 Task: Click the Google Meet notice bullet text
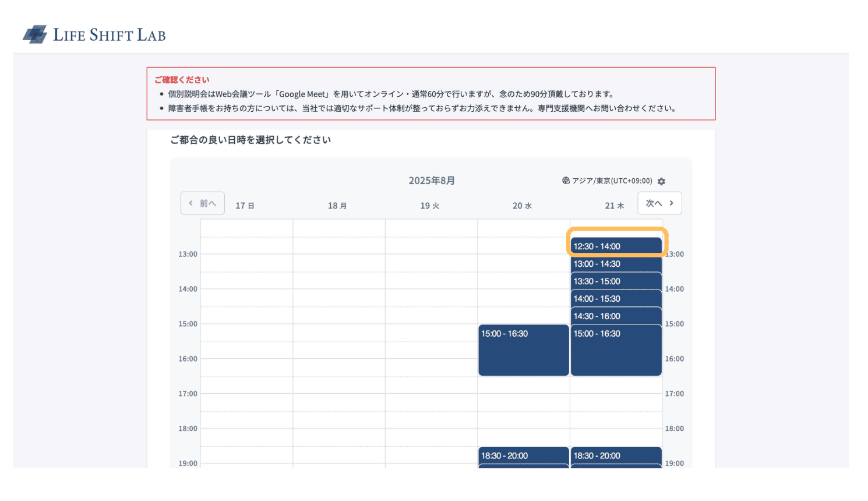pyautogui.click(x=391, y=94)
